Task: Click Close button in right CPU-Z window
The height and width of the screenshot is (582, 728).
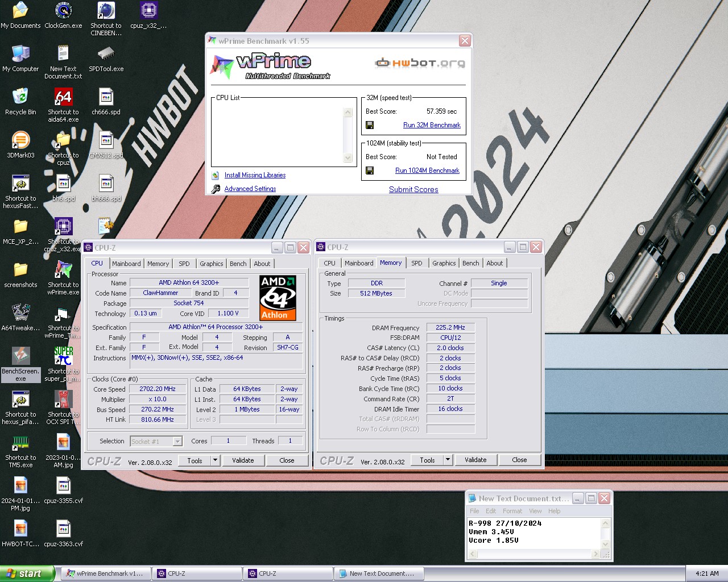Action: [519, 460]
